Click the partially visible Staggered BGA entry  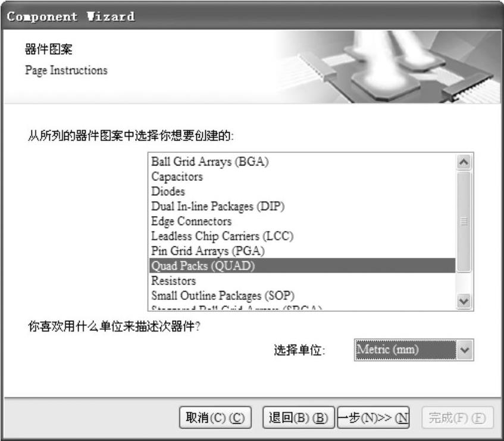[x=302, y=306]
